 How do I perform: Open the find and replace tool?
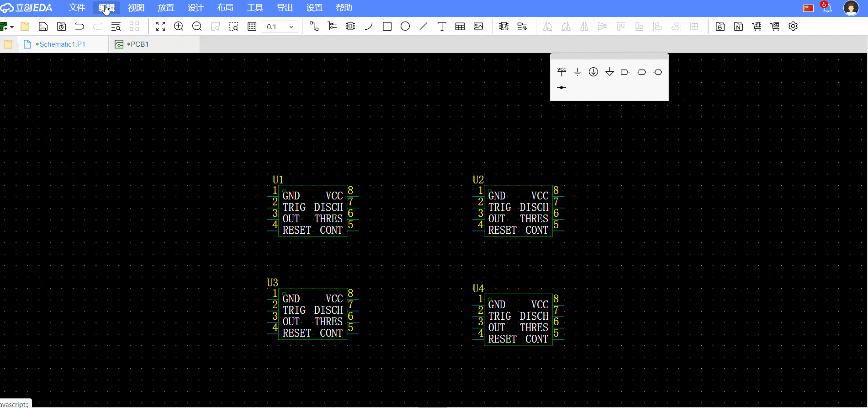(116, 27)
